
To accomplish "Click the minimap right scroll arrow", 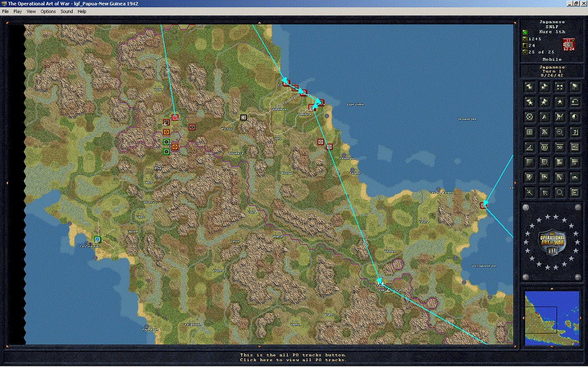I will 581,318.
